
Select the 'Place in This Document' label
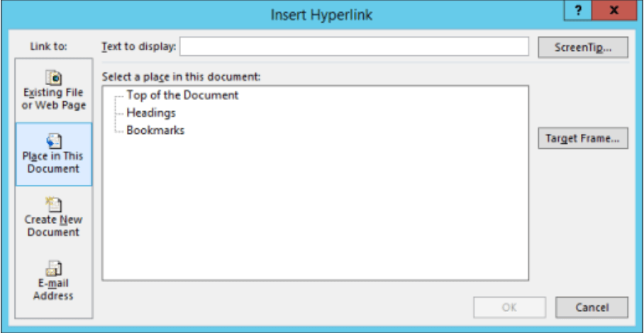pyautogui.click(x=54, y=162)
